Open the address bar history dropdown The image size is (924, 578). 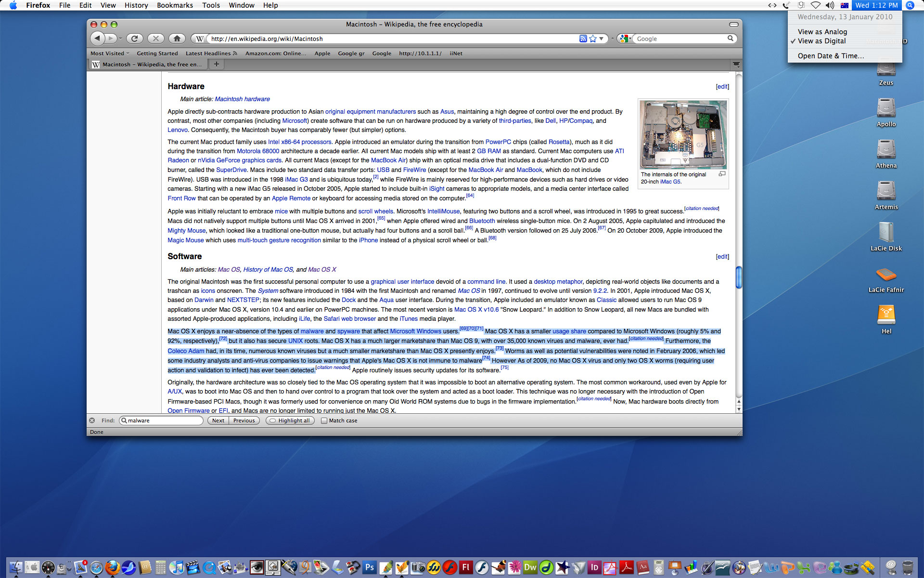tap(601, 39)
